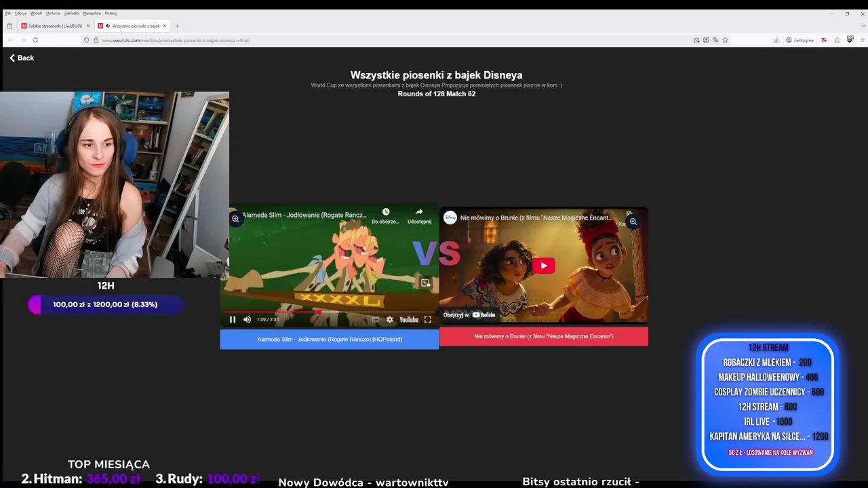The image size is (868, 488).
Task: Open the Zakładki menu
Action: click(71, 13)
